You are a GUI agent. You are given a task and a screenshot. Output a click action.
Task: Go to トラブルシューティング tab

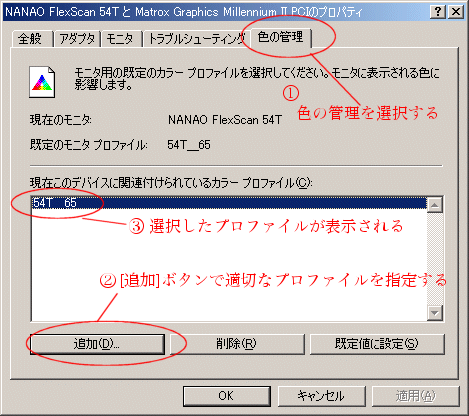(197, 39)
